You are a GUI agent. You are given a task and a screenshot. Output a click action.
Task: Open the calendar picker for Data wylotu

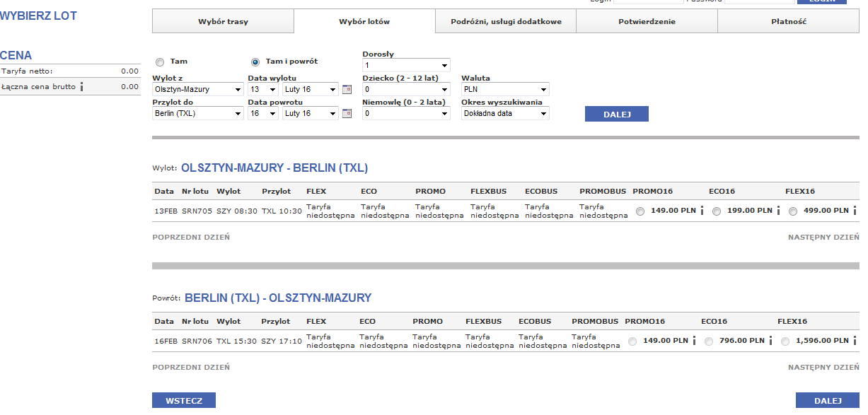click(x=347, y=90)
